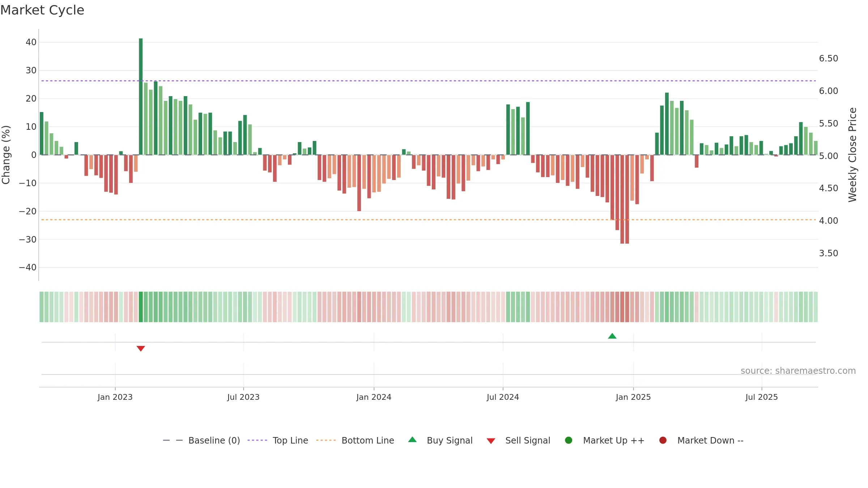
Task: Click the 5.00 price axis value
Action: (829, 156)
